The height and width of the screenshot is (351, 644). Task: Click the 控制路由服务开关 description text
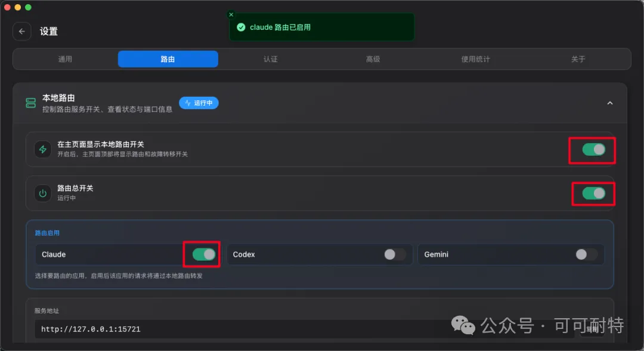pos(107,109)
